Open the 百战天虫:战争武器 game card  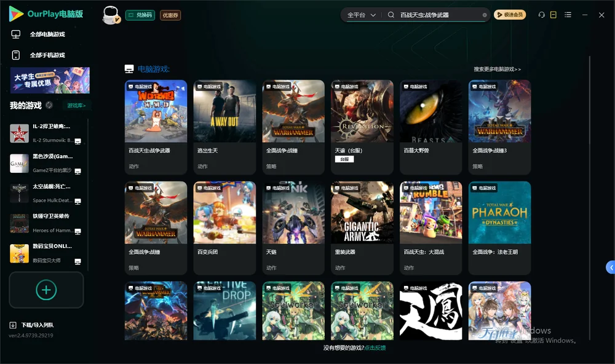[x=156, y=127]
